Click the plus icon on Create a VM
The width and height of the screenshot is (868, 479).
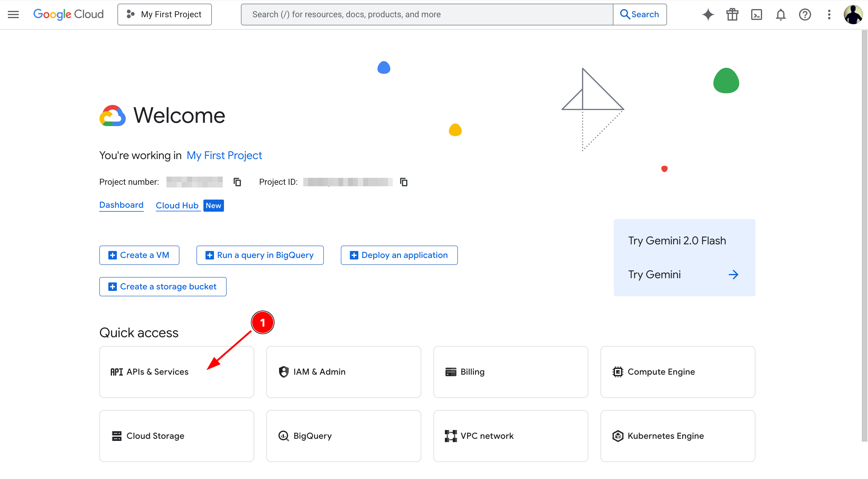(x=112, y=255)
